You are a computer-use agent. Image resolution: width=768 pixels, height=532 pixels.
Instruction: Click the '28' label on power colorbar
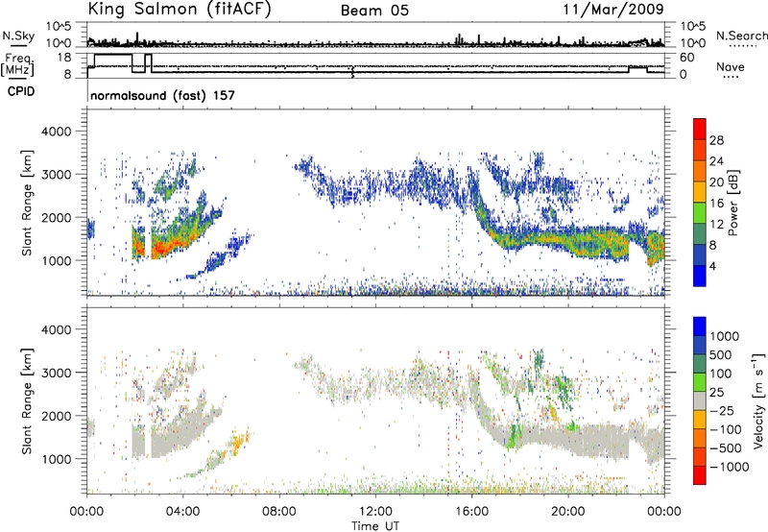716,140
